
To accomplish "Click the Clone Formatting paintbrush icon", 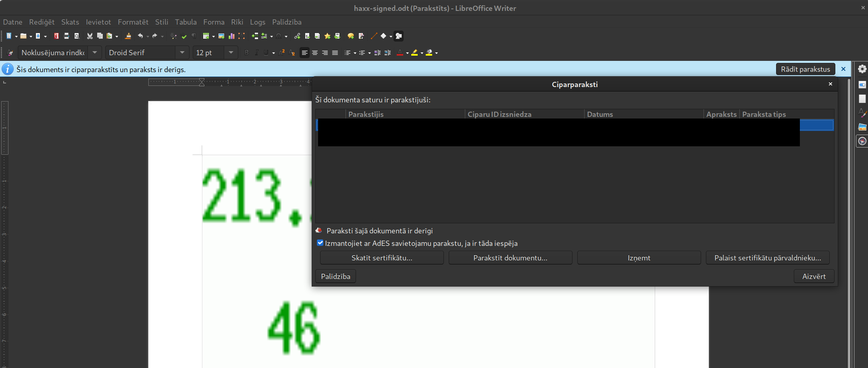I will 128,36.
